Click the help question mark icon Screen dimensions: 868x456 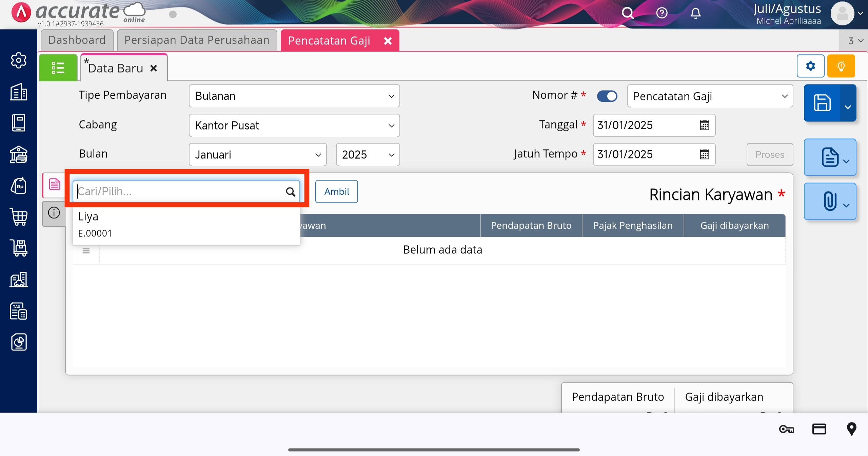662,13
